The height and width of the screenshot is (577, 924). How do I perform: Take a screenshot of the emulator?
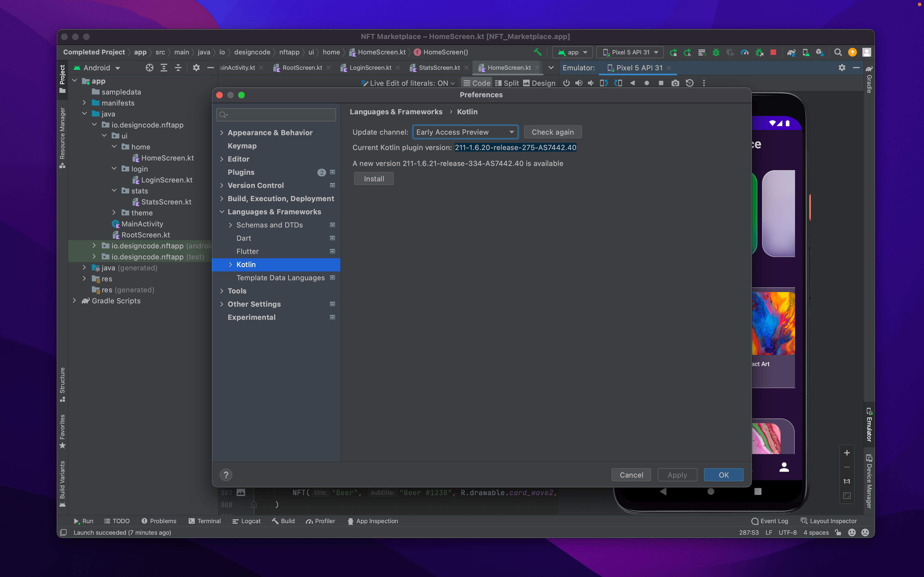click(x=675, y=83)
